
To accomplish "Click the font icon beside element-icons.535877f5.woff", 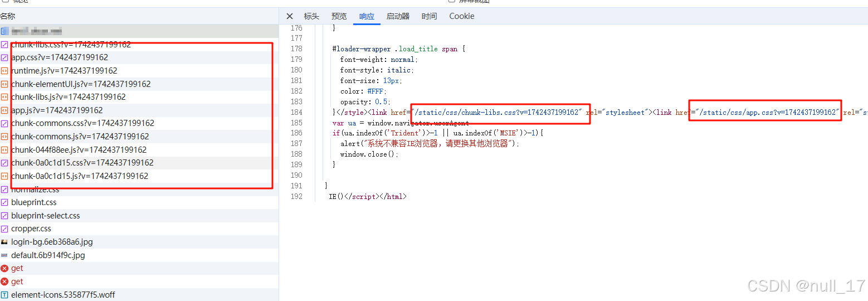I will [x=4, y=295].
